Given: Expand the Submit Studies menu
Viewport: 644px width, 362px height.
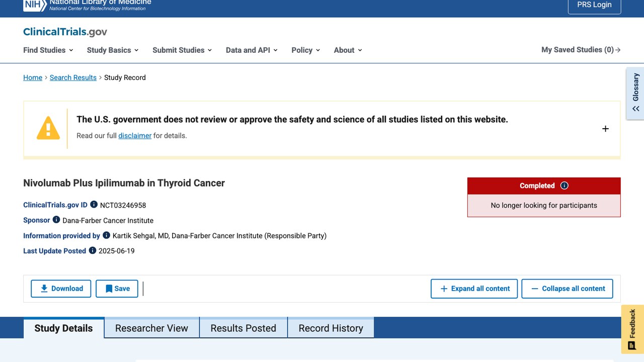Looking at the screenshot, I should (x=182, y=50).
